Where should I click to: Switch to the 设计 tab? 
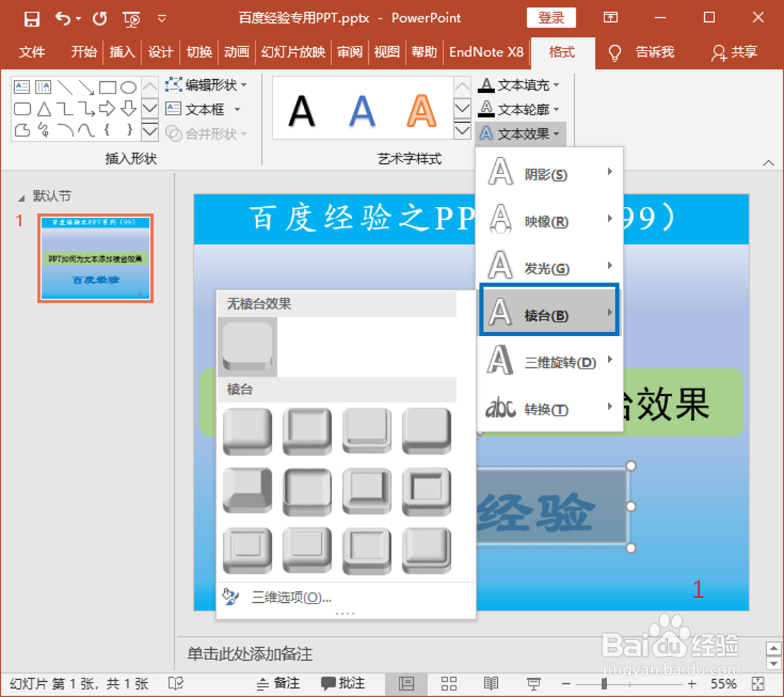[x=160, y=51]
